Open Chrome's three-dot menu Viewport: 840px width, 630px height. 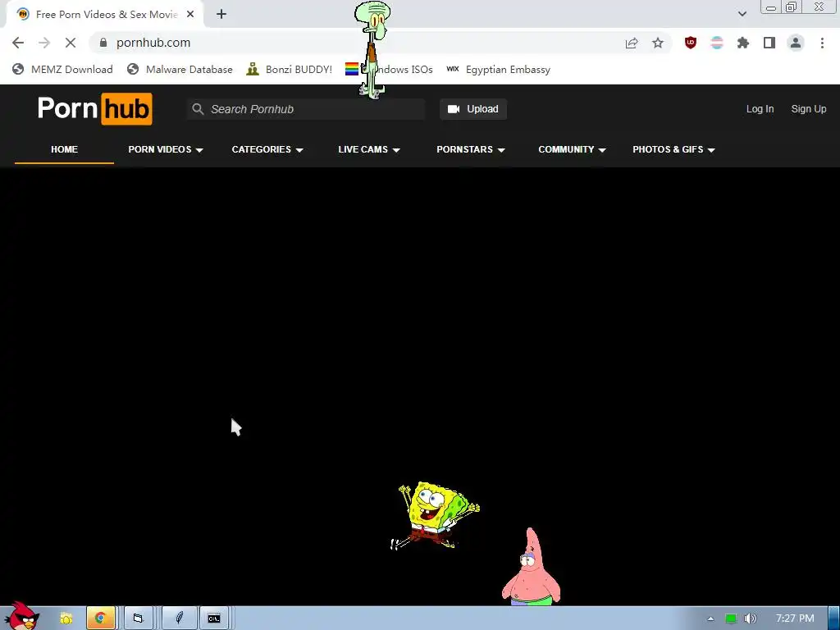point(822,43)
